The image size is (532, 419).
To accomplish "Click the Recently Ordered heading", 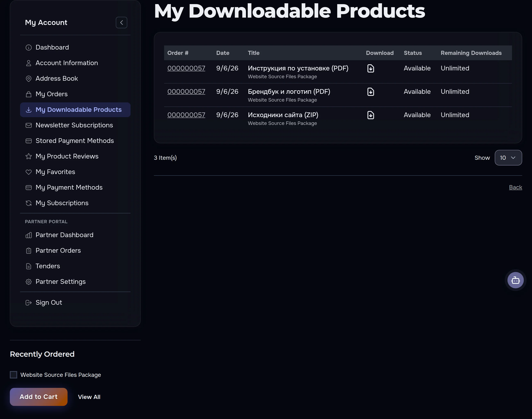I will pos(42,354).
